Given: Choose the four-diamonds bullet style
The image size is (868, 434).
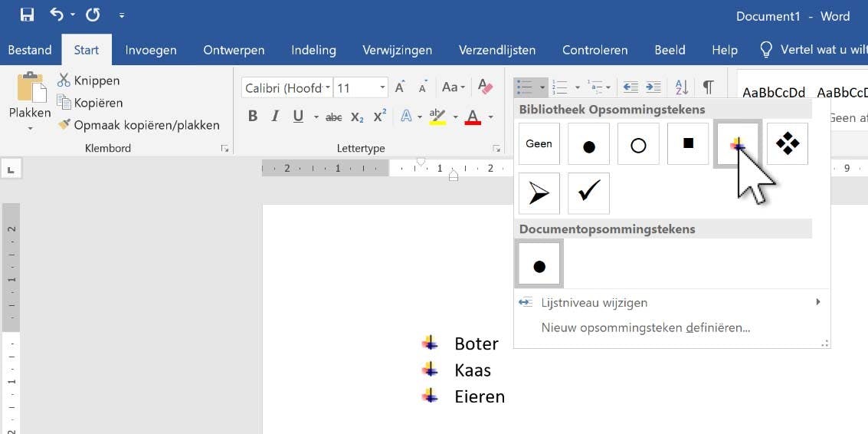Looking at the screenshot, I should 787,143.
